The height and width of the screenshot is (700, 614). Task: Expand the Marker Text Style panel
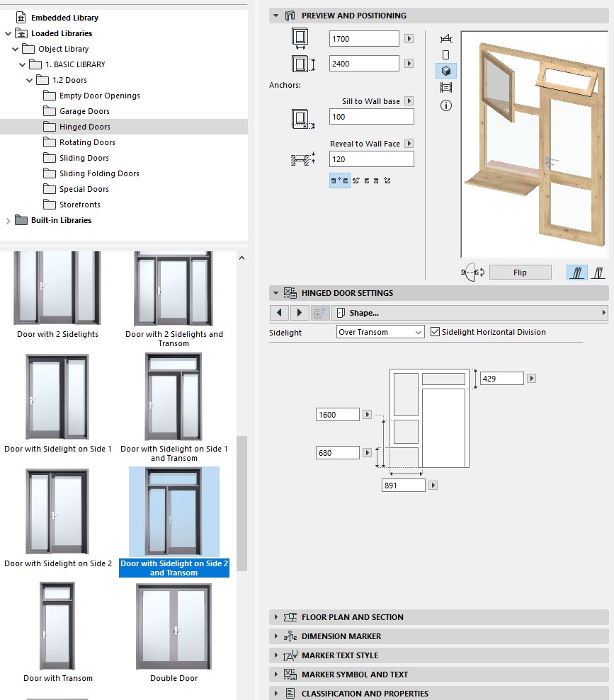(x=276, y=655)
